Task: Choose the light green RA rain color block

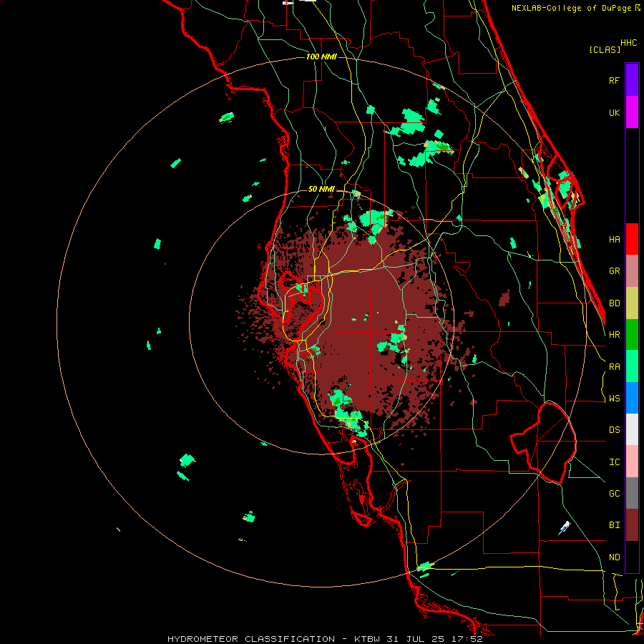Action: pyautogui.click(x=632, y=366)
